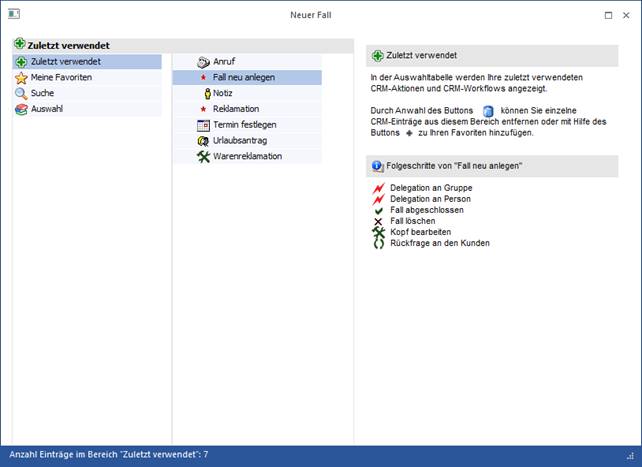
Task: Click the Urlaubsantrag entry icon
Action: (x=203, y=141)
